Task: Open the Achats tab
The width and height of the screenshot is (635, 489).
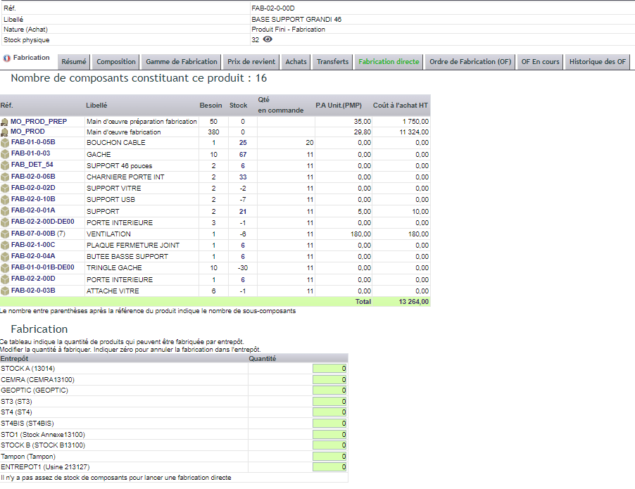Action: pos(296,62)
